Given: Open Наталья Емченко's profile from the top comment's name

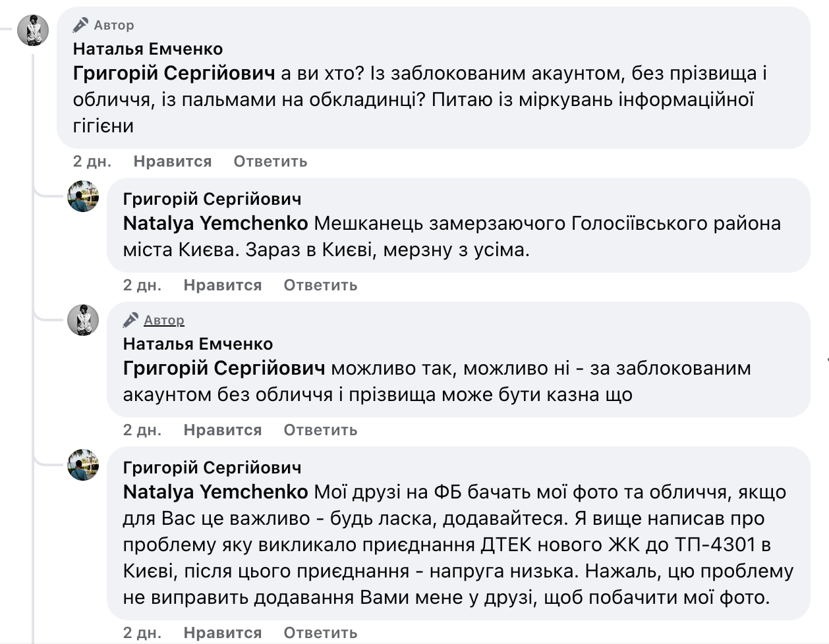Looking at the screenshot, I should 148,49.
